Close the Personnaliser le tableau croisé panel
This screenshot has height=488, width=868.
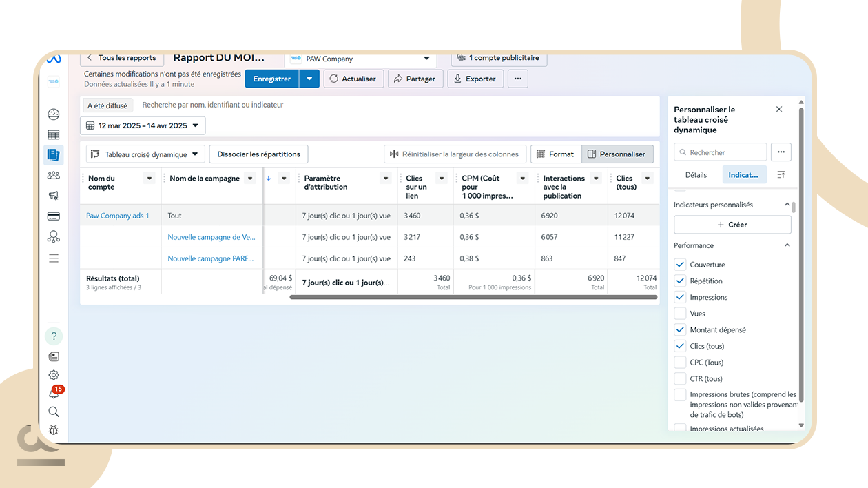coord(779,110)
